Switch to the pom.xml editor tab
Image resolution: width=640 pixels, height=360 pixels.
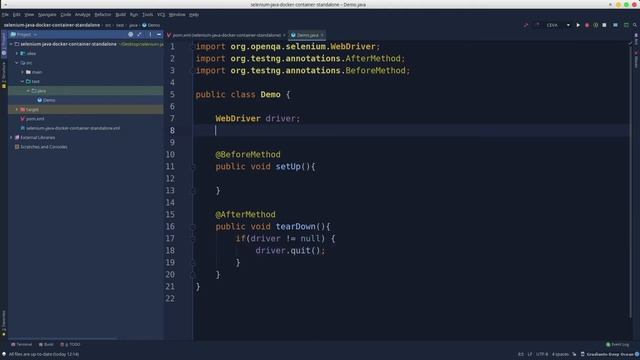(x=226, y=35)
